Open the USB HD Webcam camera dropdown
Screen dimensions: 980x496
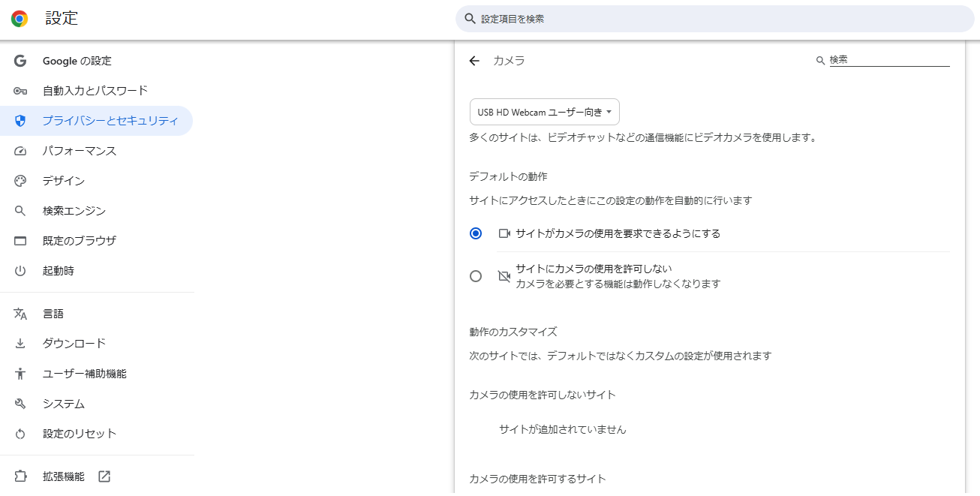point(544,111)
